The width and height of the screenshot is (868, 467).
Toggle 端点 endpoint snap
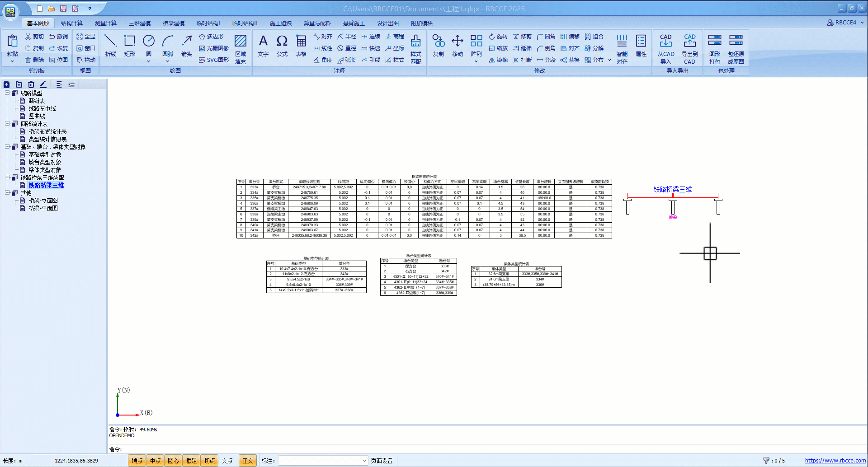pos(137,461)
